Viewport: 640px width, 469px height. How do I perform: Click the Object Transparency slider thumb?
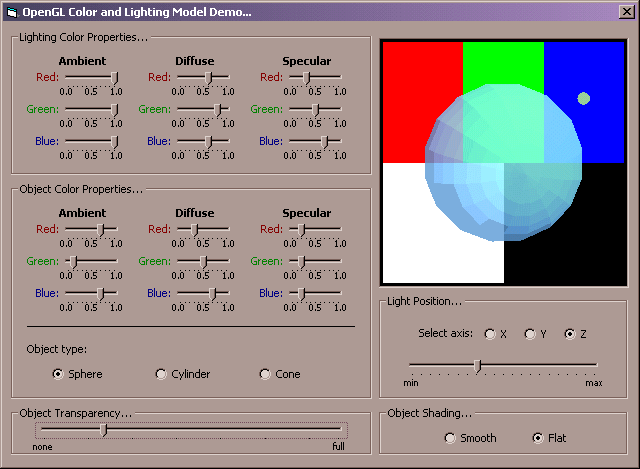coord(103,430)
